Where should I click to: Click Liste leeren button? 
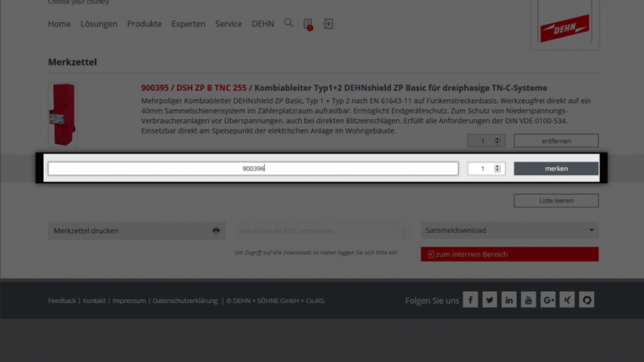click(556, 201)
